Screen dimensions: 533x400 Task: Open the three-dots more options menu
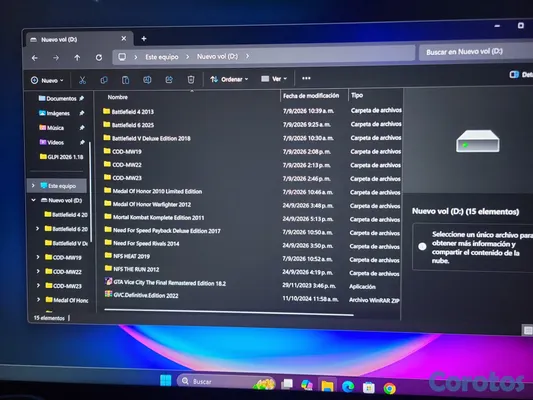coord(306,78)
